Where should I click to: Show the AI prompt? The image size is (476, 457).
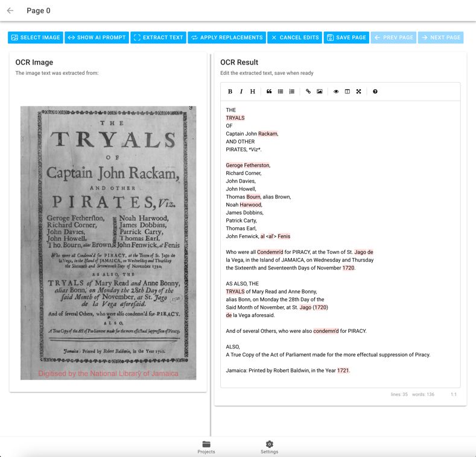[x=97, y=37]
